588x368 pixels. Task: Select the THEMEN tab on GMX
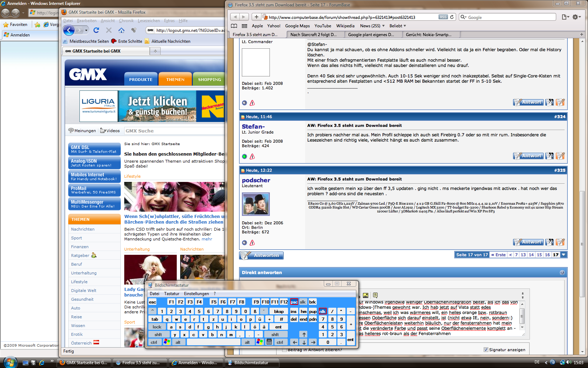click(x=175, y=79)
